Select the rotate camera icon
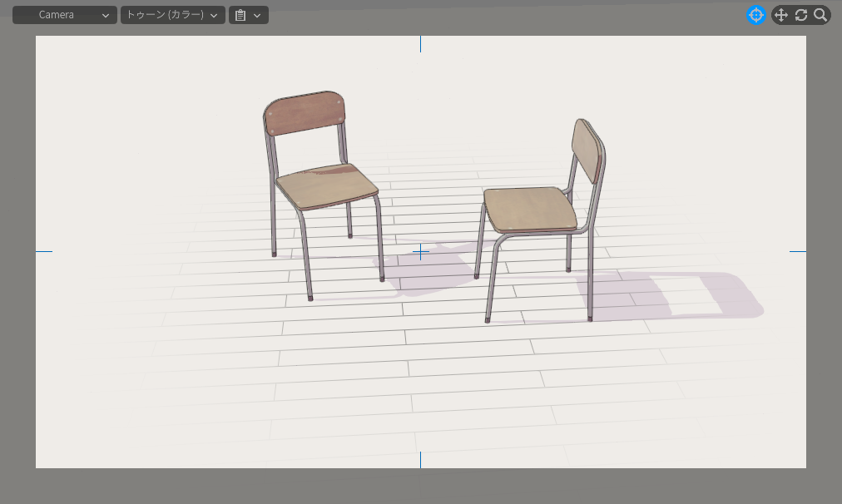This screenshot has width=842, height=504. [800, 15]
